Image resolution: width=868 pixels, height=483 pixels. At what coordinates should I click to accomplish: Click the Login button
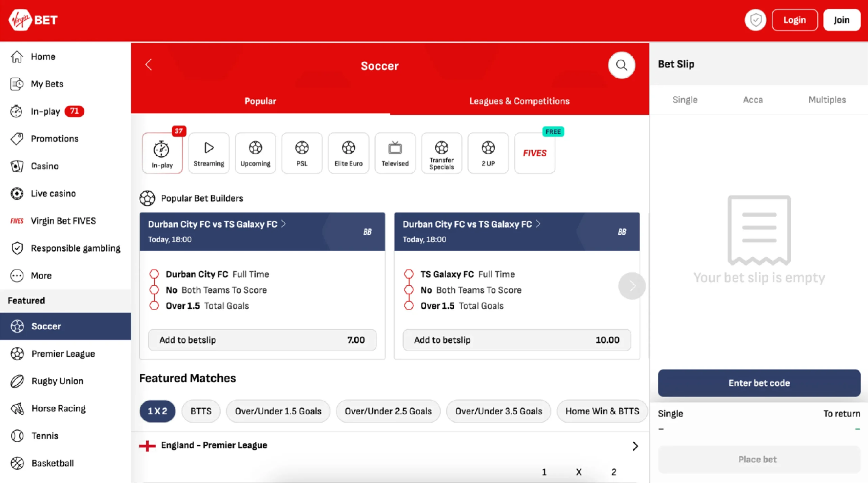click(794, 20)
